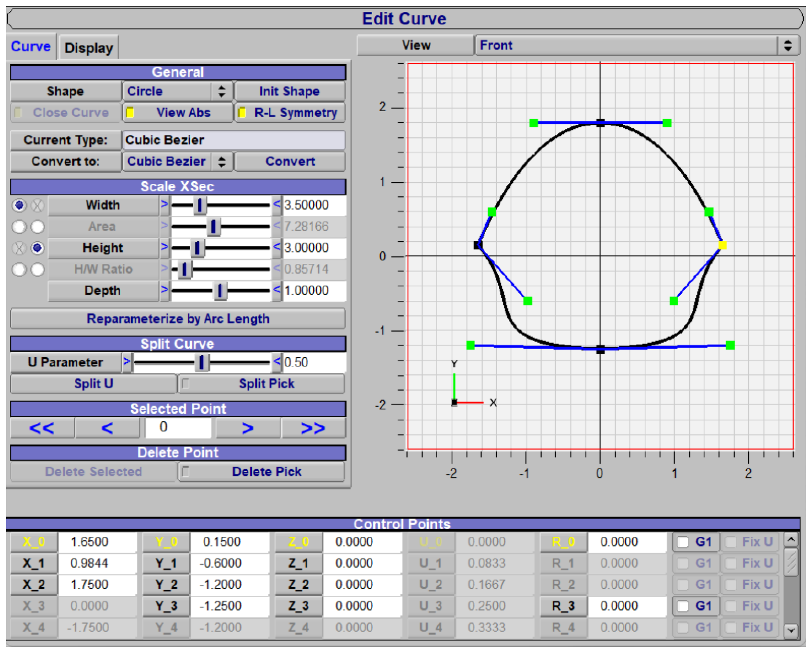Switch to the Display tab
This screenshot has width=812, height=652.
89,48
